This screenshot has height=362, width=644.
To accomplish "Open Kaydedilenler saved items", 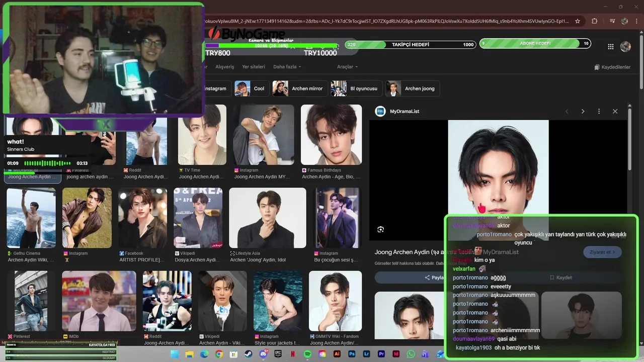I will tap(612, 67).
